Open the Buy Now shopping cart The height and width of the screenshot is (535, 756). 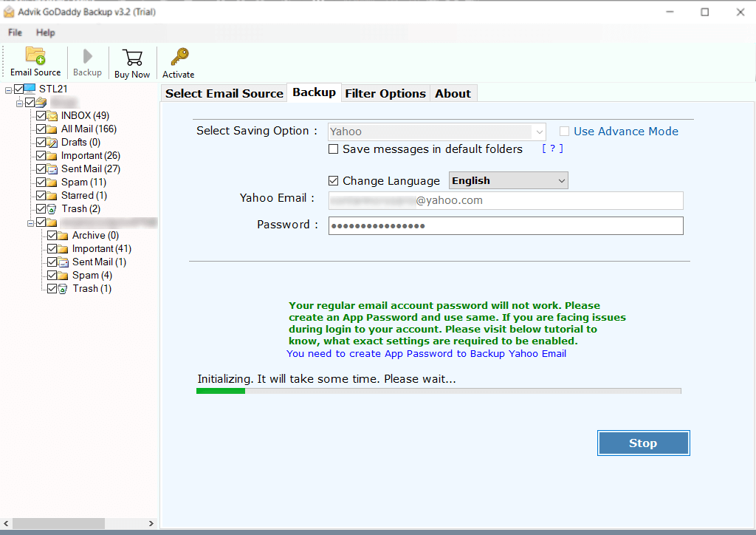pos(132,58)
